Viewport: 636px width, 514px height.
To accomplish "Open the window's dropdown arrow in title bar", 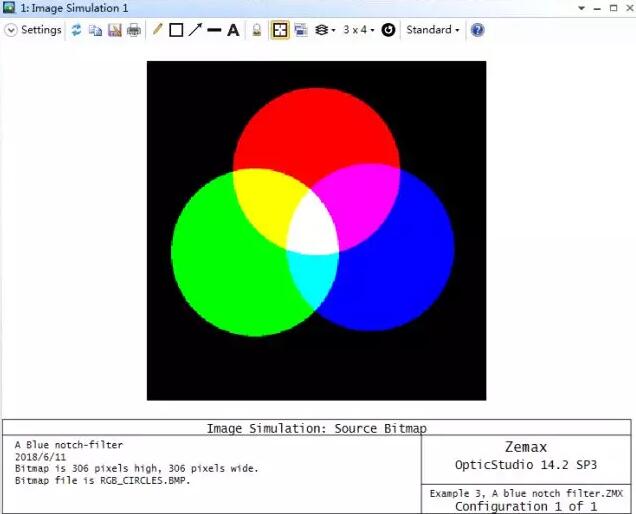I will point(584,8).
